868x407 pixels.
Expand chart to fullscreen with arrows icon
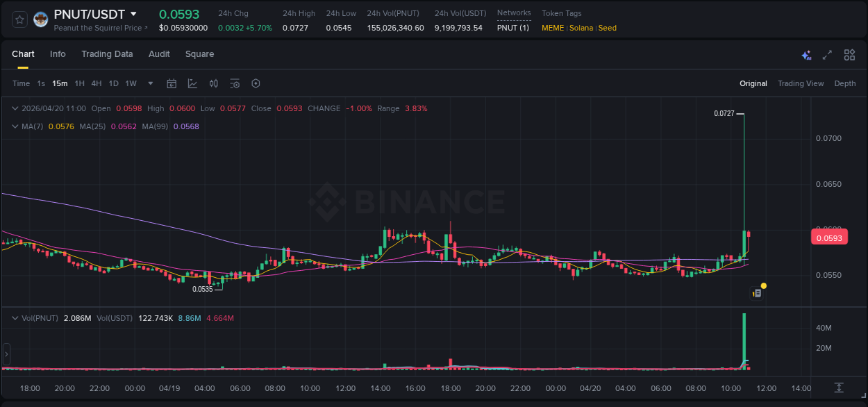[x=827, y=54]
